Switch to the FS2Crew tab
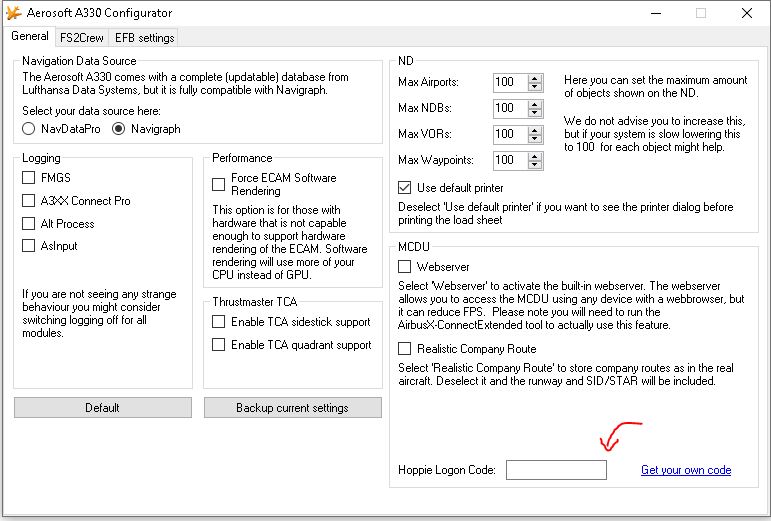This screenshot has height=521, width=771. [82, 38]
